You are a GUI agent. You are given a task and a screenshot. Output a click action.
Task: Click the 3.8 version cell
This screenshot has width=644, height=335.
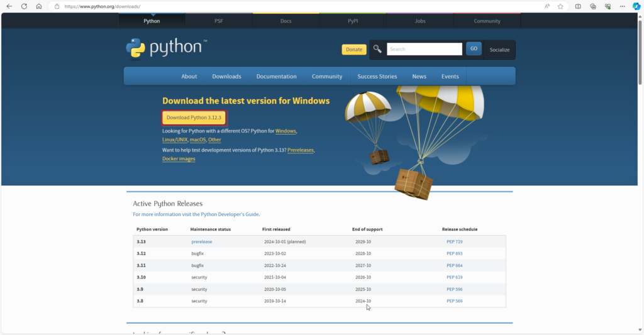(140, 301)
